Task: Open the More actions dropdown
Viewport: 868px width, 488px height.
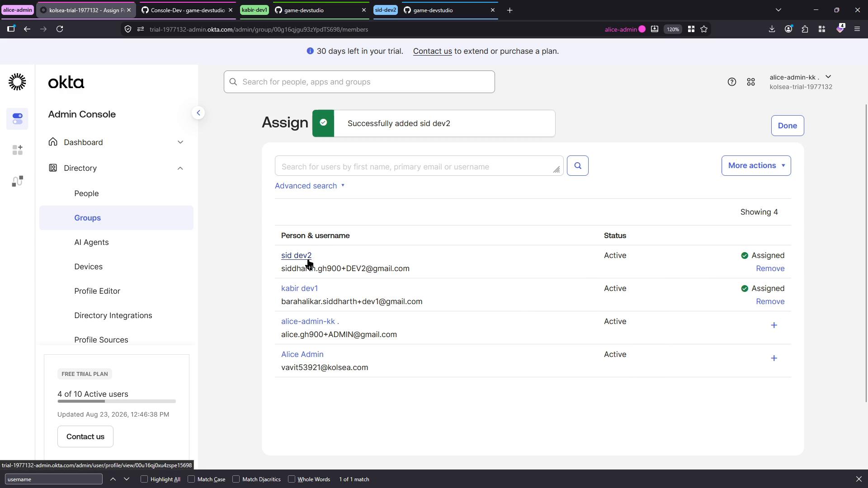Action: tap(756, 166)
